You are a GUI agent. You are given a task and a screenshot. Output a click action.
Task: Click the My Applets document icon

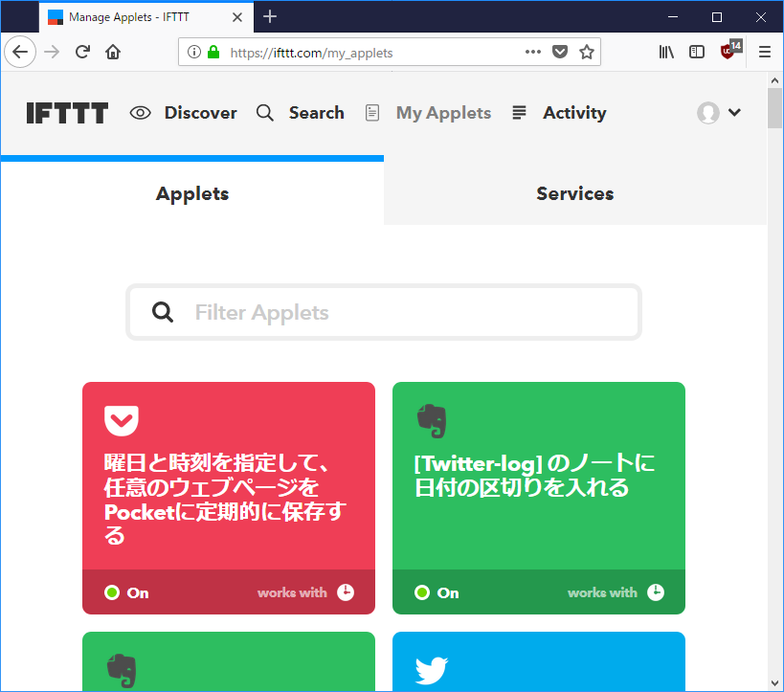coord(372,113)
